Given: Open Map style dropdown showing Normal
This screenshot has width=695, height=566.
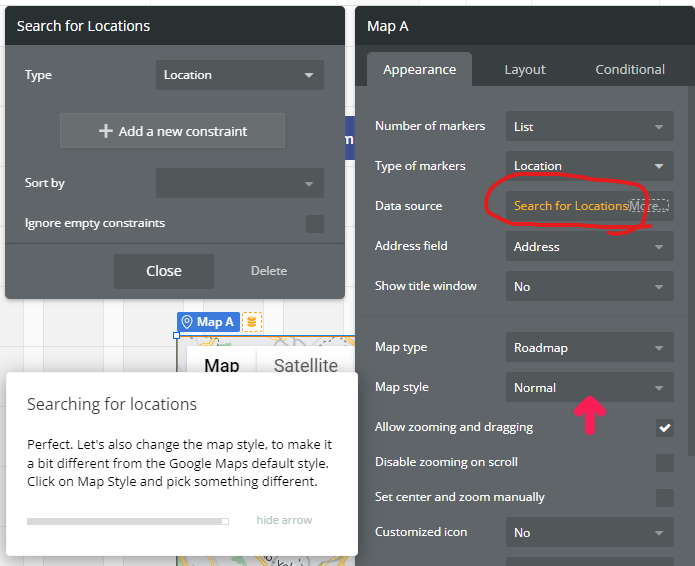Looking at the screenshot, I should pos(590,387).
